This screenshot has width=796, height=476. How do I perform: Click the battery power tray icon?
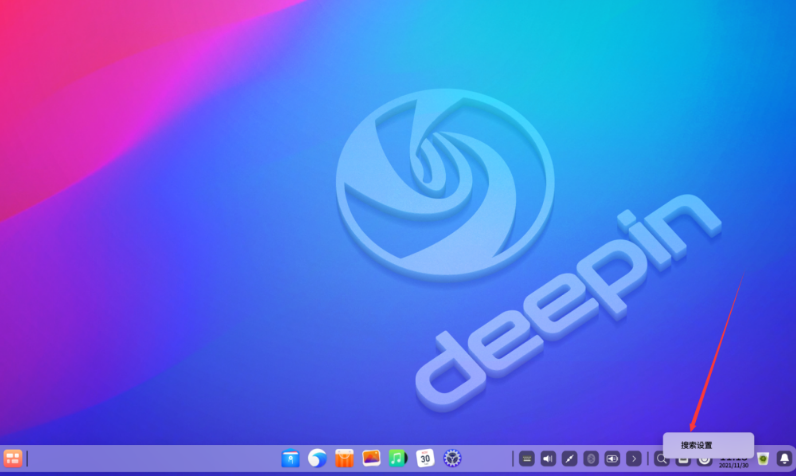(612, 459)
